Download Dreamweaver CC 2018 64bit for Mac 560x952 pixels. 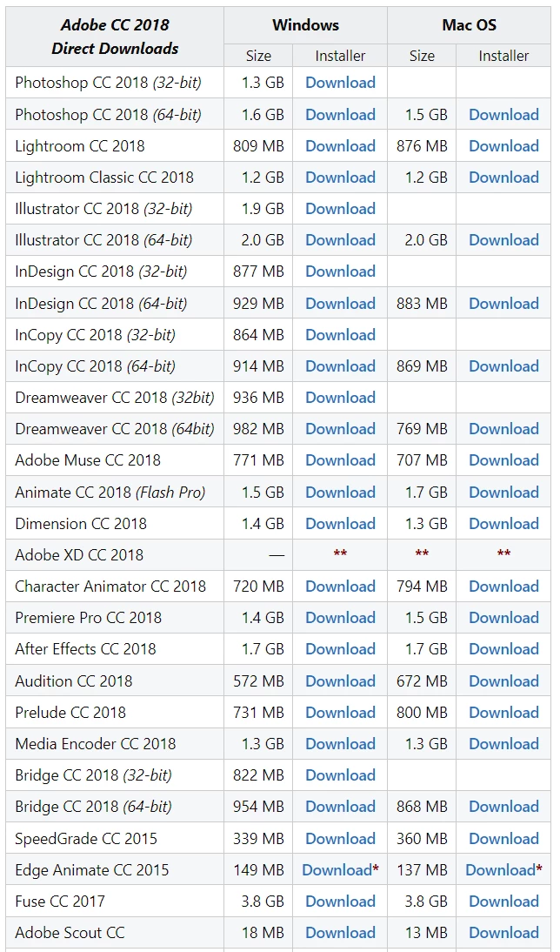coord(503,429)
